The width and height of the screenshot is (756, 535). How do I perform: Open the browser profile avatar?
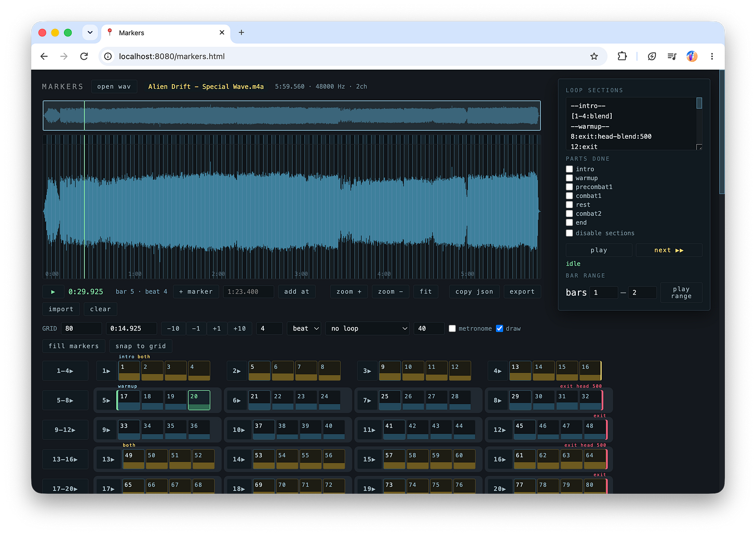[x=692, y=56]
